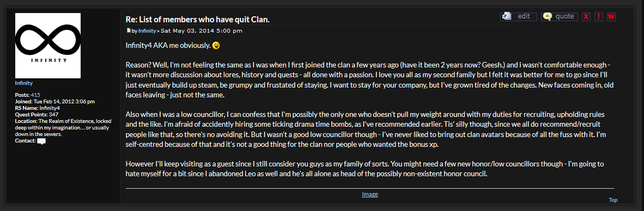
Task: Click the post date 'Sat May 03, 2014 5:00 pm'
Action: (x=201, y=31)
